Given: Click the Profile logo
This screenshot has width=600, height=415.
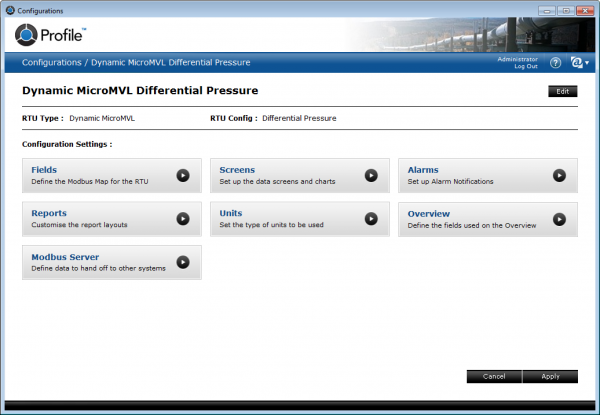Looking at the screenshot, I should tap(51, 35).
